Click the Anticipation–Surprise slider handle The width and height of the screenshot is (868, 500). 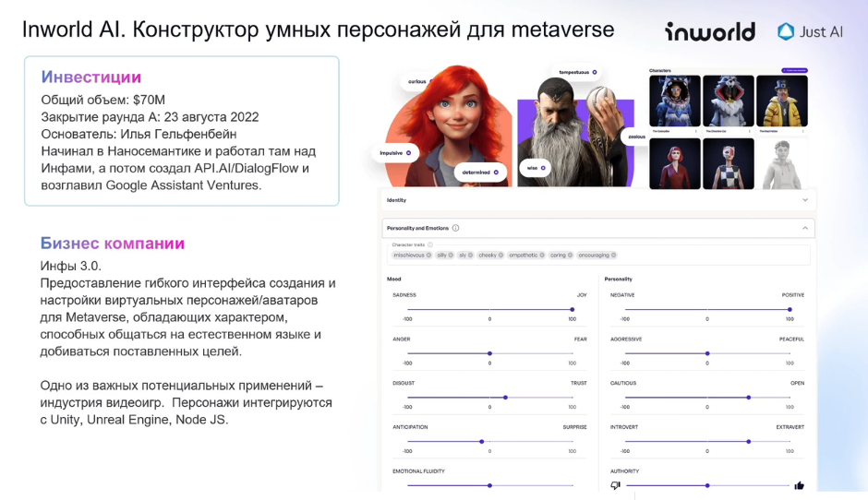click(482, 441)
